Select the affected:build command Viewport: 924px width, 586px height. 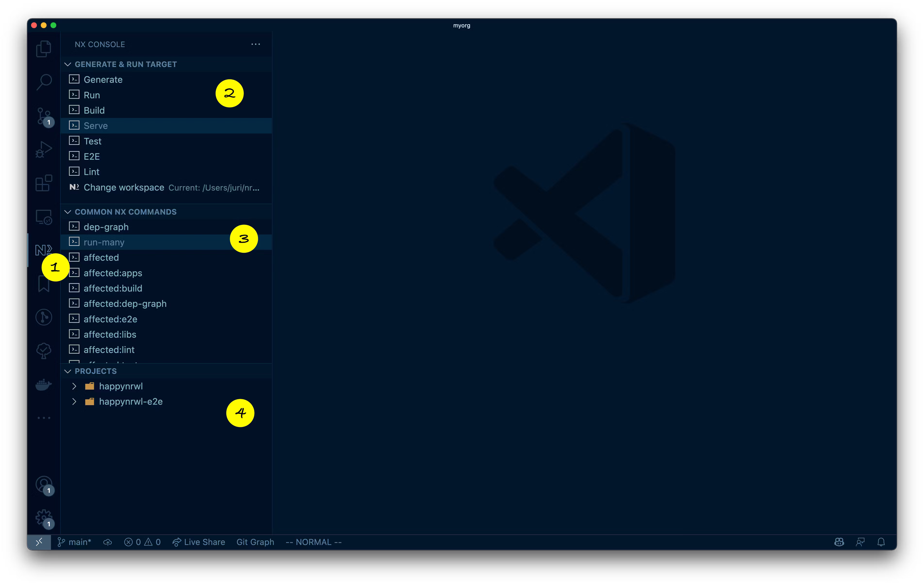click(x=113, y=288)
